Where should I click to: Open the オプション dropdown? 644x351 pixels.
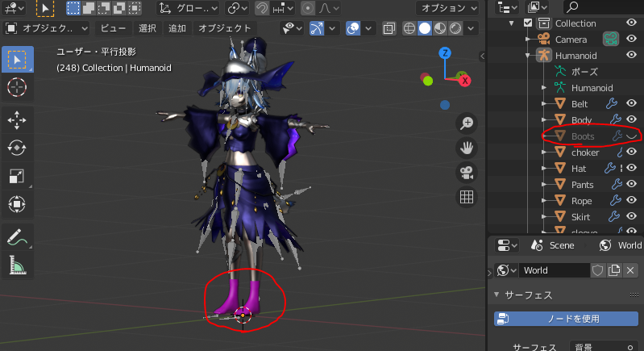point(447,8)
